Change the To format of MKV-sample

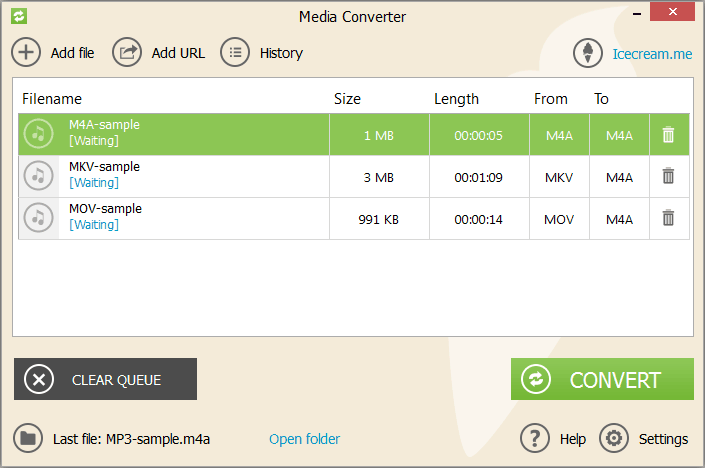click(619, 178)
